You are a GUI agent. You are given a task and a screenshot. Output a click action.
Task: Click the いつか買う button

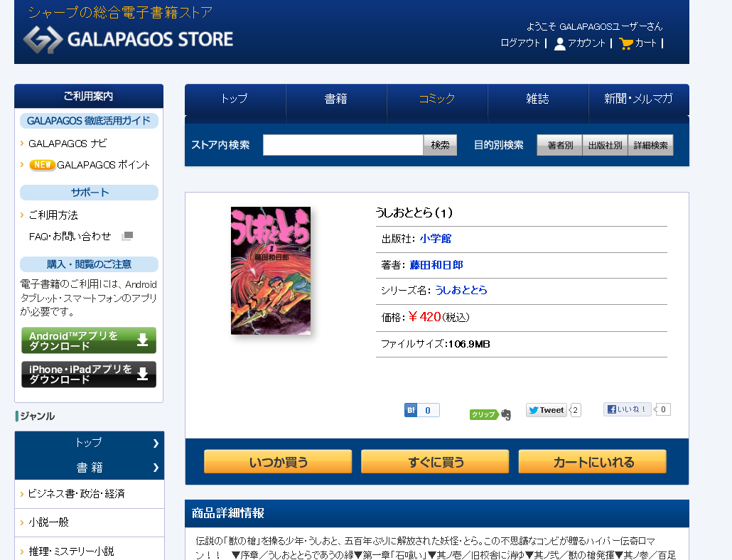[278, 462]
